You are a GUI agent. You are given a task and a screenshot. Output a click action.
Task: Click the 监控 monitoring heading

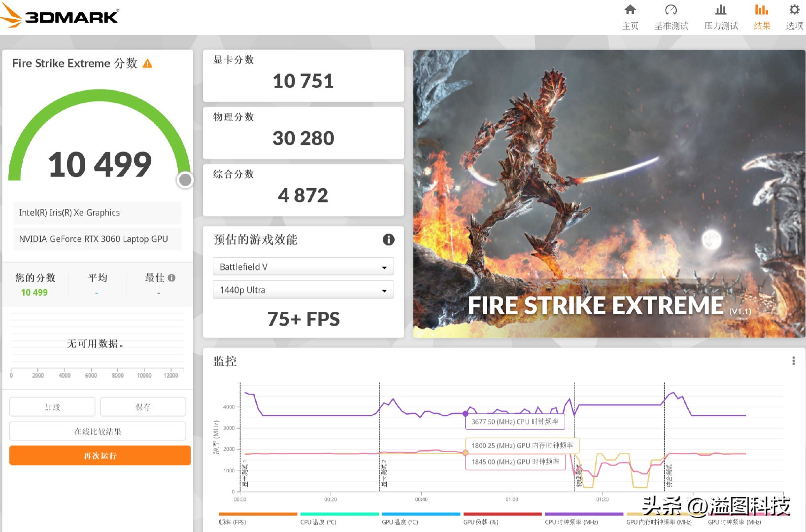click(225, 361)
